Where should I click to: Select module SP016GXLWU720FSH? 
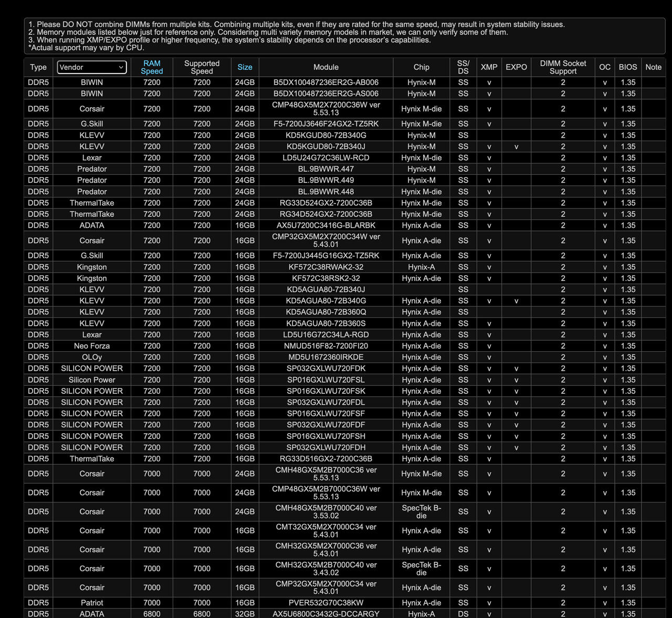[x=326, y=436]
